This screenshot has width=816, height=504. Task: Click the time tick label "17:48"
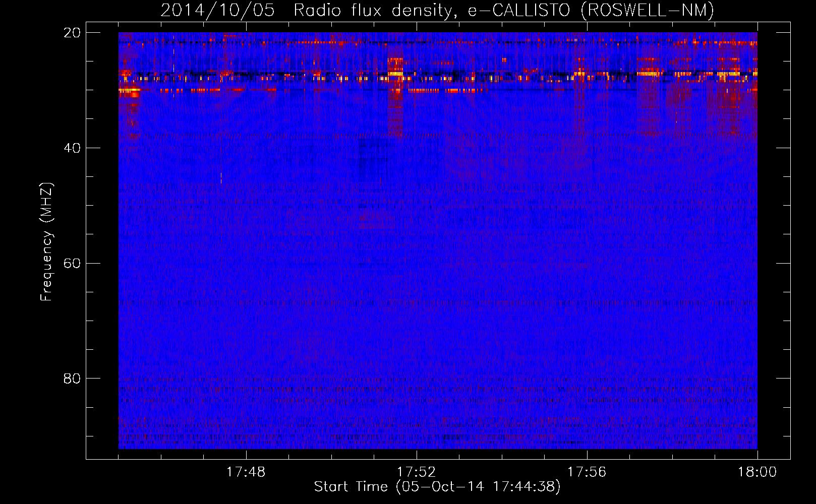tap(246, 472)
